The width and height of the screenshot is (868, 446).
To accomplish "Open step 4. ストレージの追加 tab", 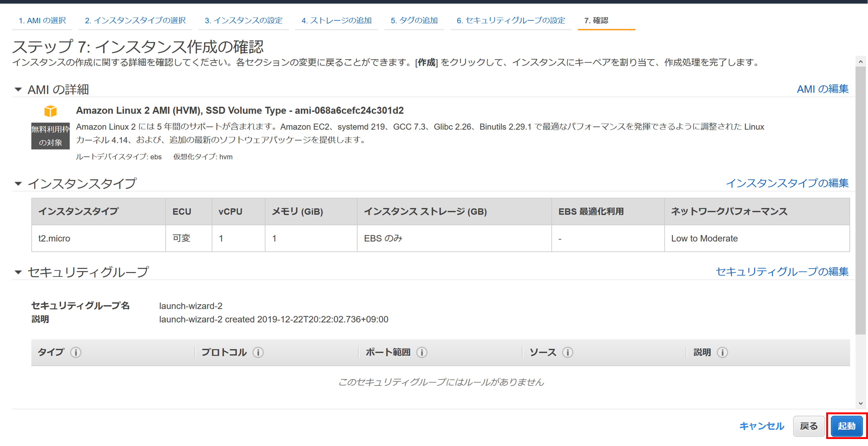I will pyautogui.click(x=336, y=21).
